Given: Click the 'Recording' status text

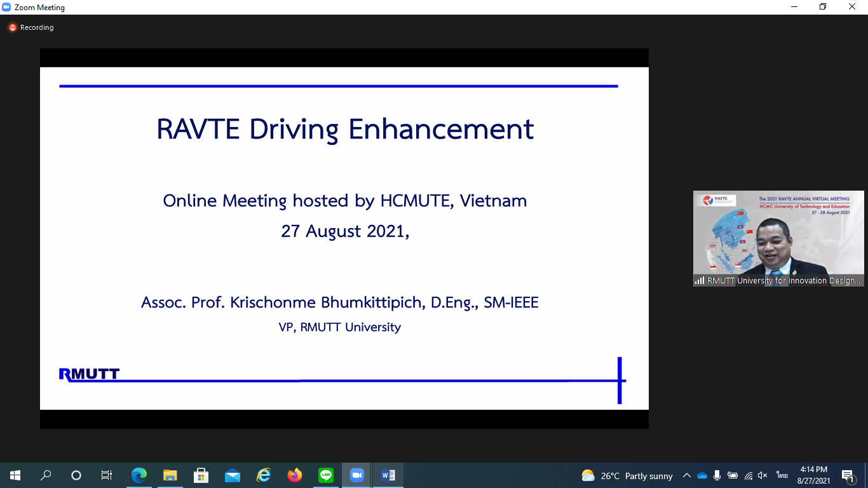Looking at the screenshot, I should [x=37, y=27].
